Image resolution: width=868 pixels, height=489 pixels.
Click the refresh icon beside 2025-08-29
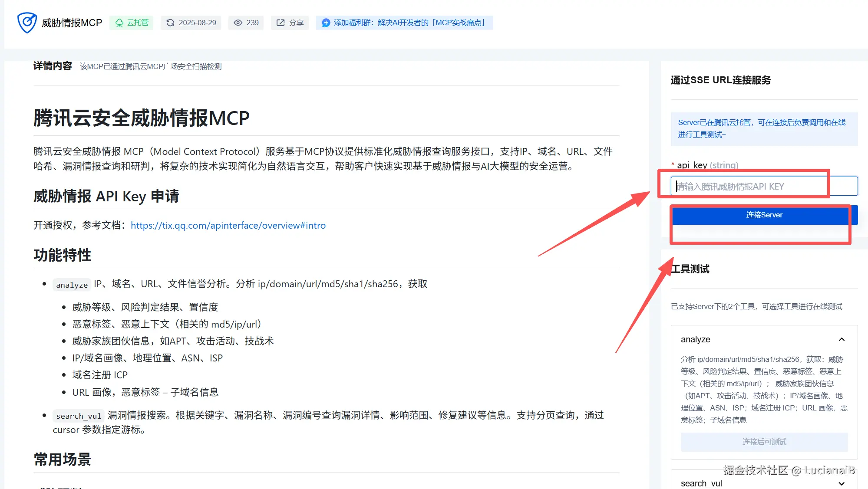tap(170, 23)
